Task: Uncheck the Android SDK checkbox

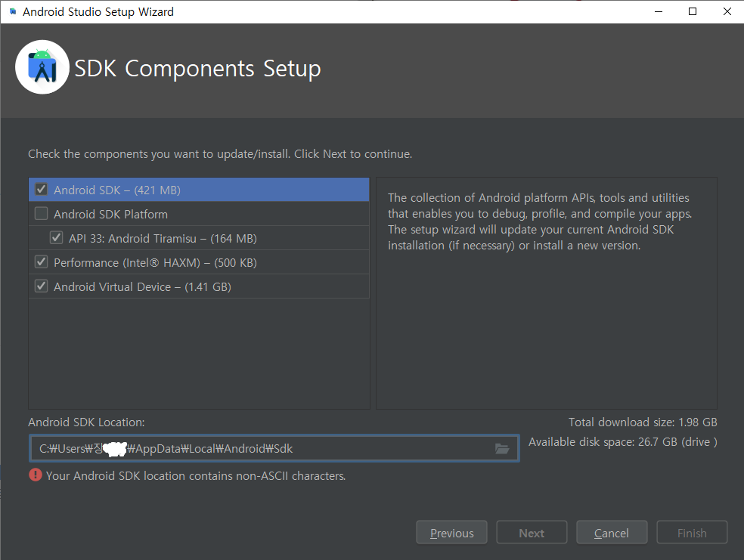Action: tap(42, 189)
